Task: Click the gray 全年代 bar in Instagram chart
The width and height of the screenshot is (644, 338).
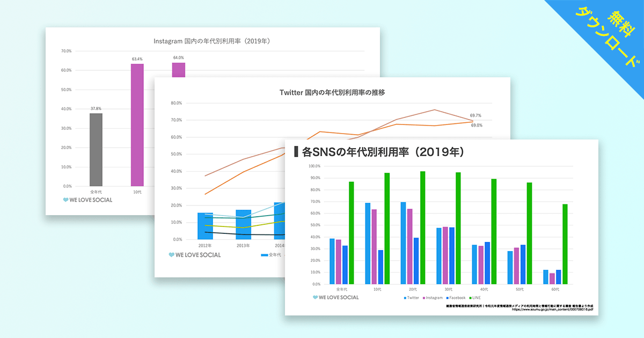Action: [x=96, y=150]
